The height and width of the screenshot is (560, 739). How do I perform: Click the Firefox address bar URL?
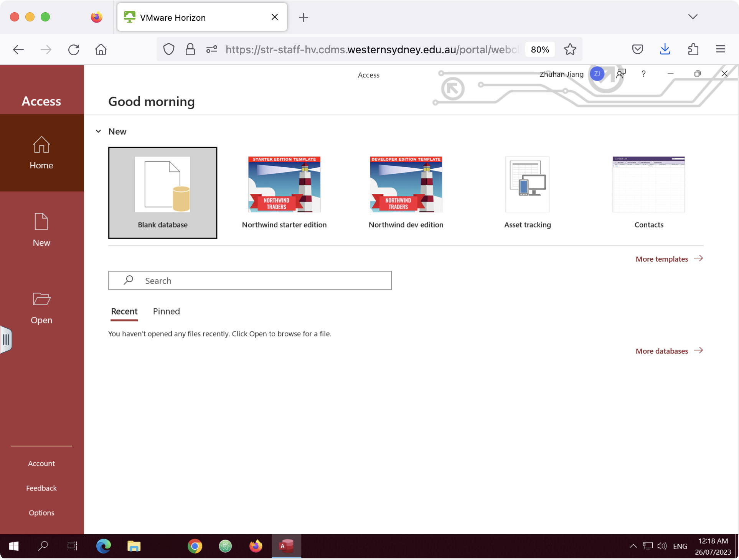371,49
